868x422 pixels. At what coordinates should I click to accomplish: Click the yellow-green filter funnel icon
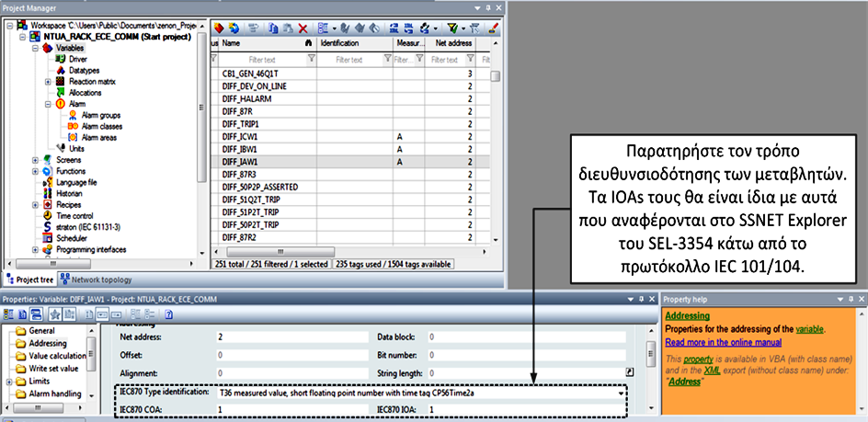coord(452,29)
